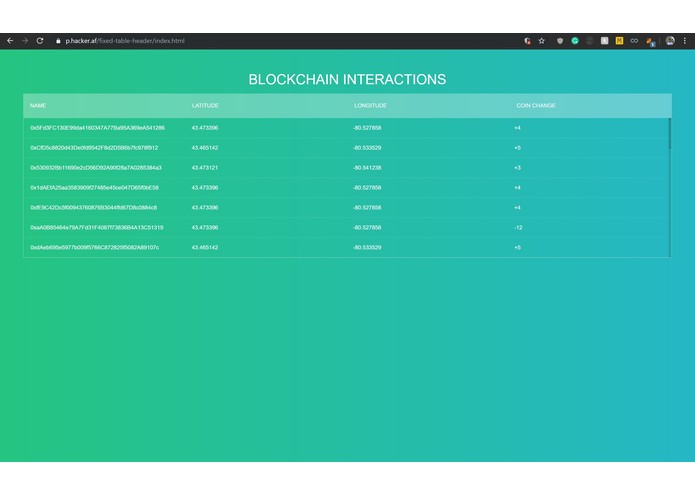Click longitude value -80.541238
The image size is (695, 494).
point(367,167)
